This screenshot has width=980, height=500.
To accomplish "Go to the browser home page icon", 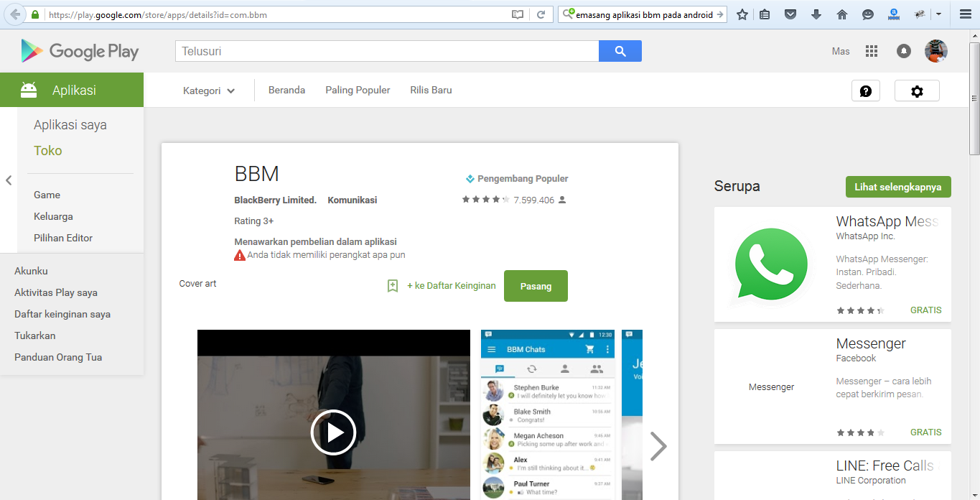I will 842,14.
